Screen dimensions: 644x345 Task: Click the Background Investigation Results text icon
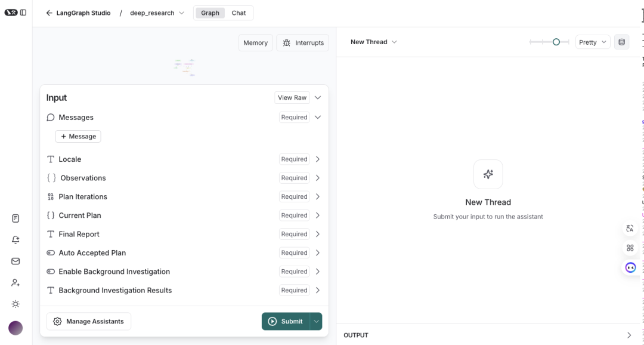51,290
